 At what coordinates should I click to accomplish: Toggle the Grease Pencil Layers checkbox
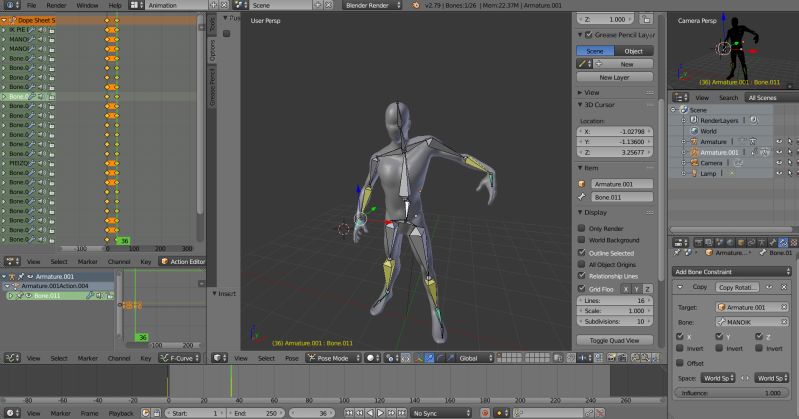589,35
